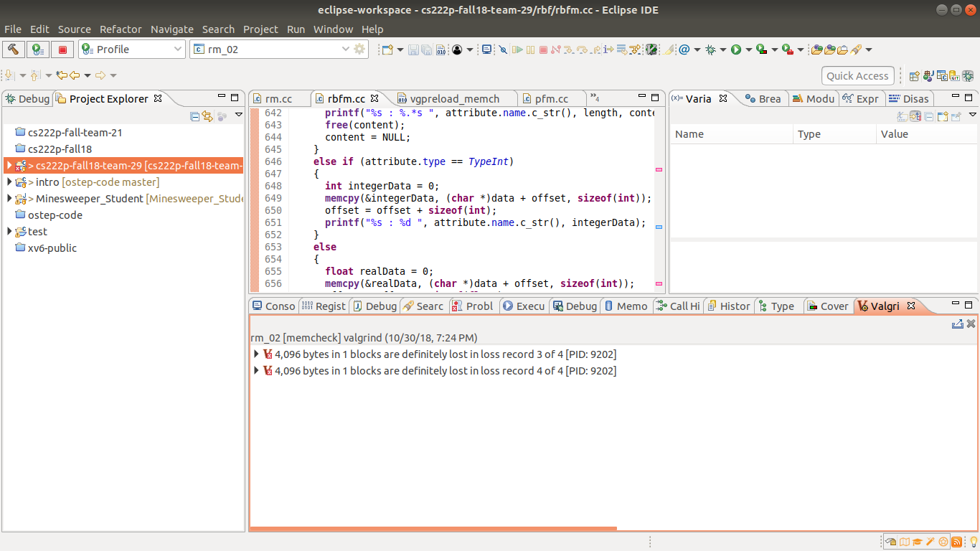
Task: Switch to the Disassembly tab
Action: [909, 99]
